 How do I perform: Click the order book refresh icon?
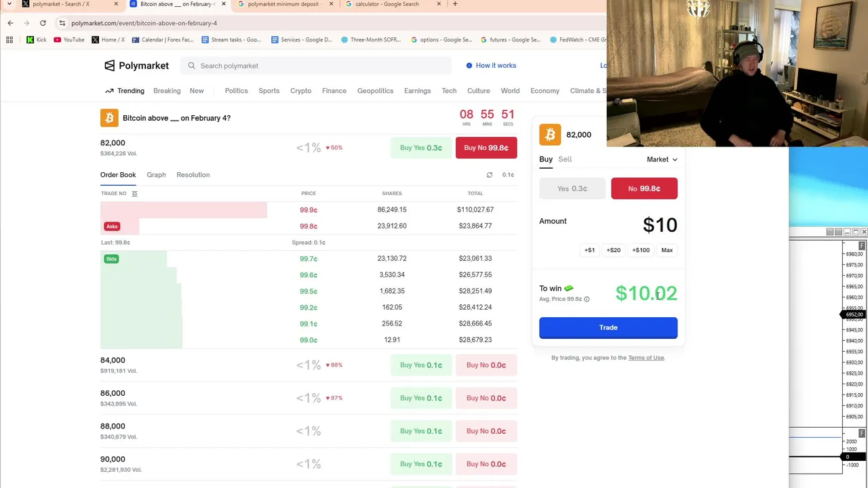(490, 175)
